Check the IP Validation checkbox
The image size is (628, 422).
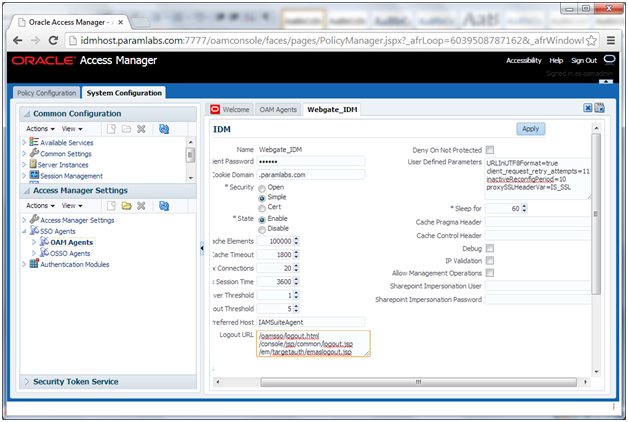click(x=490, y=261)
